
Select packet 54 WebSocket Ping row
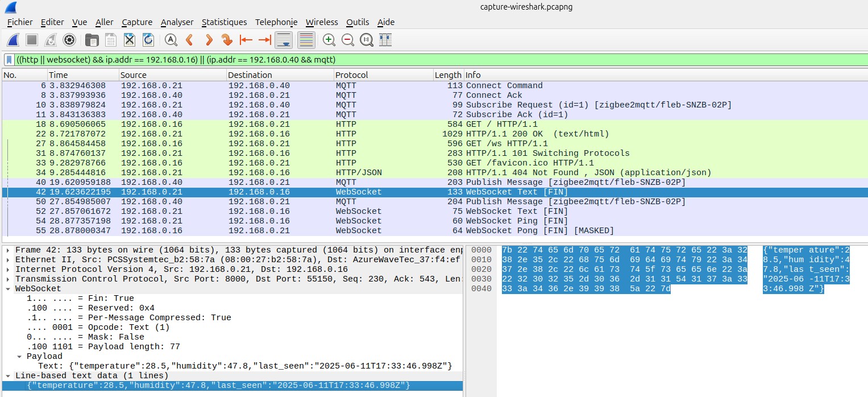pyautogui.click(x=435, y=221)
